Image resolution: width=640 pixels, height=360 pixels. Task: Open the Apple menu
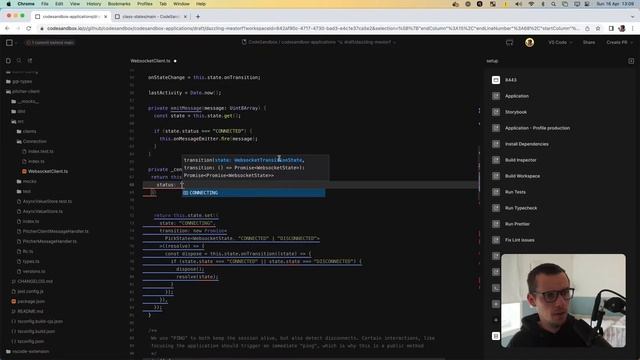(x=8, y=4)
